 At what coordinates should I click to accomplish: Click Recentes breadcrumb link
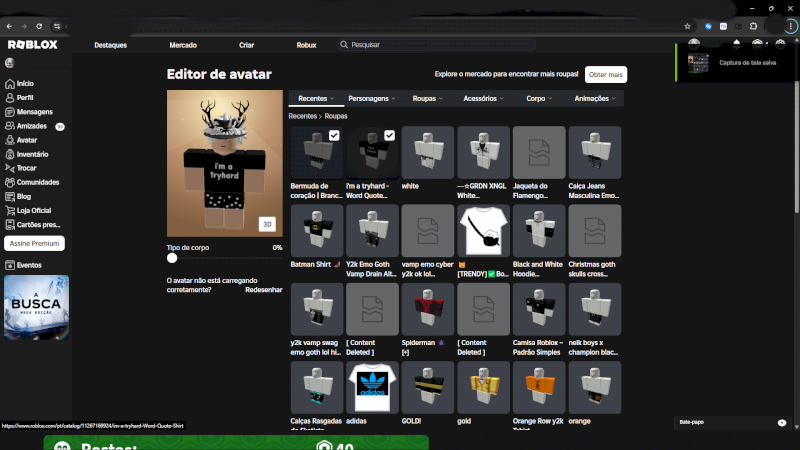coord(303,116)
